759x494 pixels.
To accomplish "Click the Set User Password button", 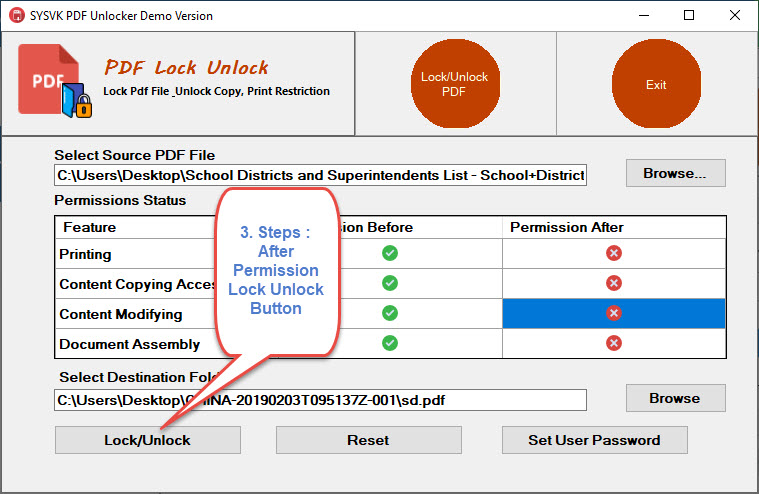I will (594, 440).
